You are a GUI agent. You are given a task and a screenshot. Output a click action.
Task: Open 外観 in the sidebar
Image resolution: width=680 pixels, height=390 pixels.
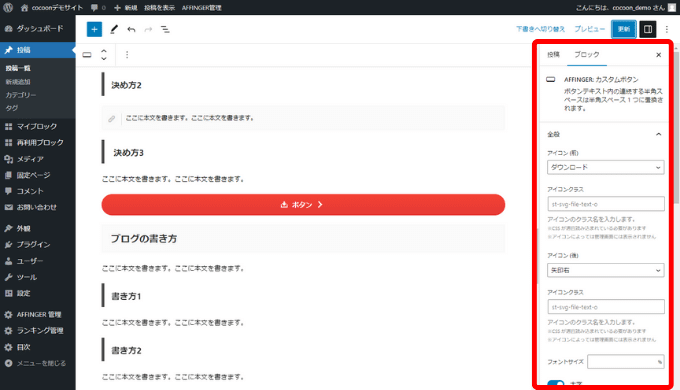(x=38, y=228)
